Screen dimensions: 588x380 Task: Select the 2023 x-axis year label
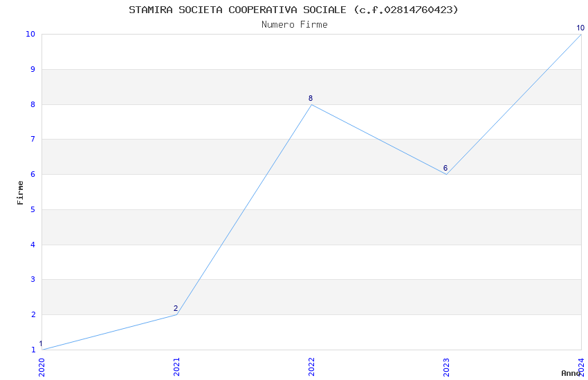[446, 367]
